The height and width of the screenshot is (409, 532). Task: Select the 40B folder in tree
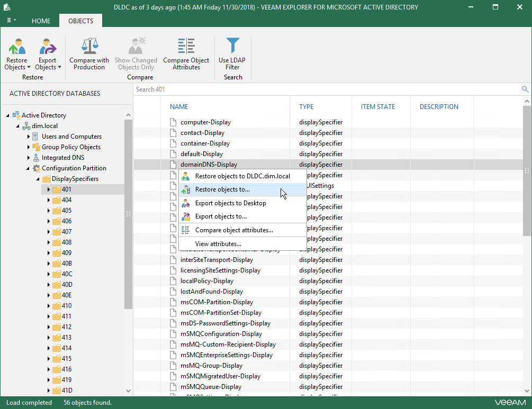coord(67,263)
